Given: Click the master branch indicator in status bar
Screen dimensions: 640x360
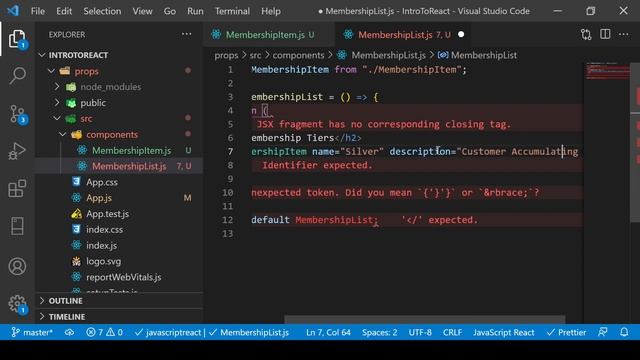Looking at the screenshot, I should [x=32, y=332].
